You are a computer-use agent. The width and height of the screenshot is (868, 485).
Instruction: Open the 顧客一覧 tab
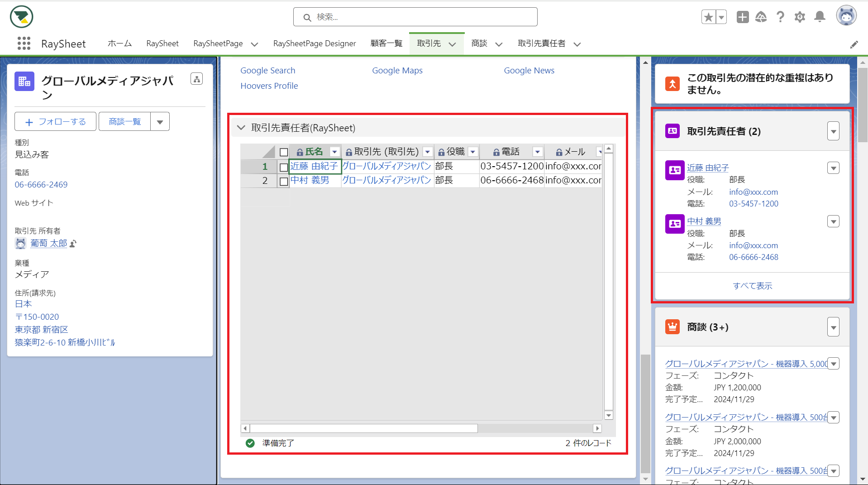pyautogui.click(x=386, y=43)
